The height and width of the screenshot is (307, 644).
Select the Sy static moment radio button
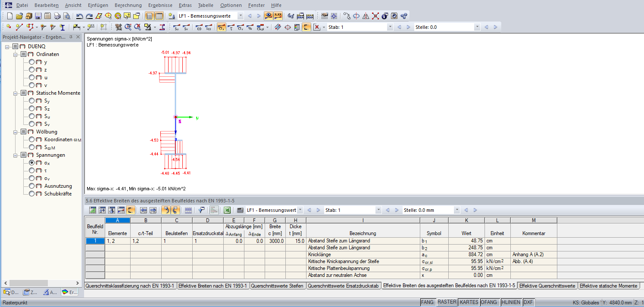pos(32,101)
